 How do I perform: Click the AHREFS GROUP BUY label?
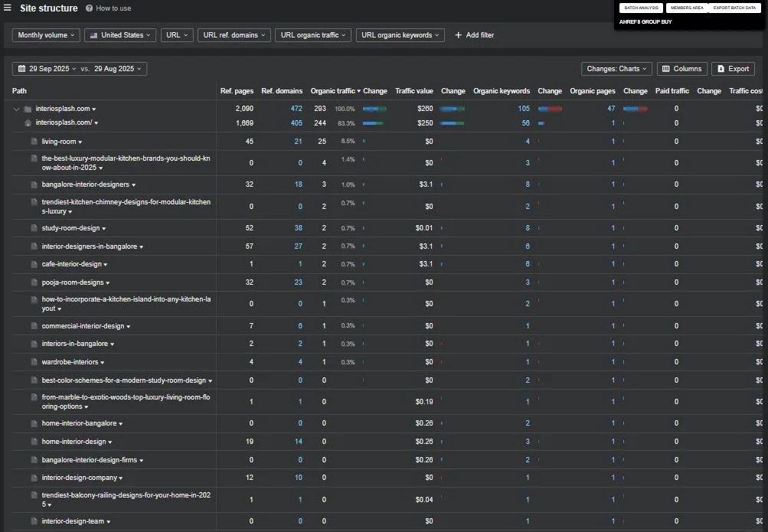(x=645, y=22)
